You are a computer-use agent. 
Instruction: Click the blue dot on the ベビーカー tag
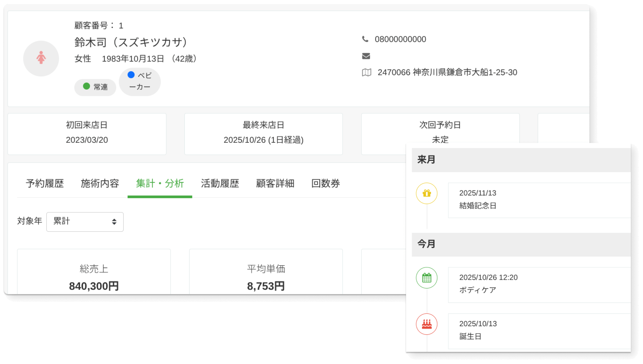click(x=131, y=75)
